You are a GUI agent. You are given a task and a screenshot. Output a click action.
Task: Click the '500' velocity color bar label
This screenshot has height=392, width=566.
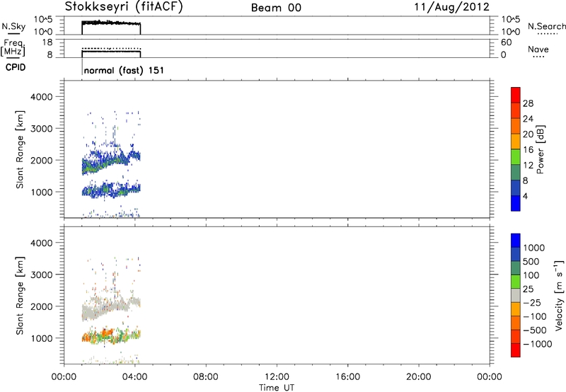pos(531,262)
